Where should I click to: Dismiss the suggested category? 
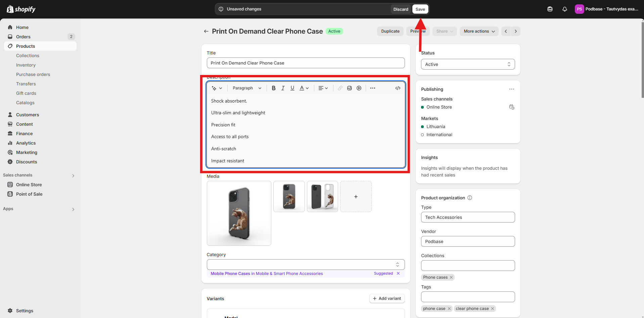click(x=398, y=273)
